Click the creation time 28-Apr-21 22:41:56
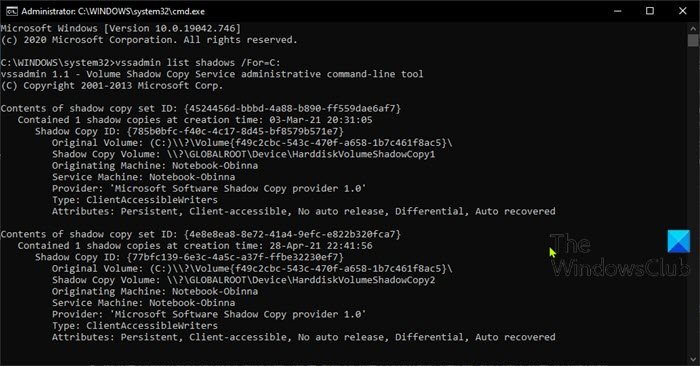 pyautogui.click(x=321, y=246)
